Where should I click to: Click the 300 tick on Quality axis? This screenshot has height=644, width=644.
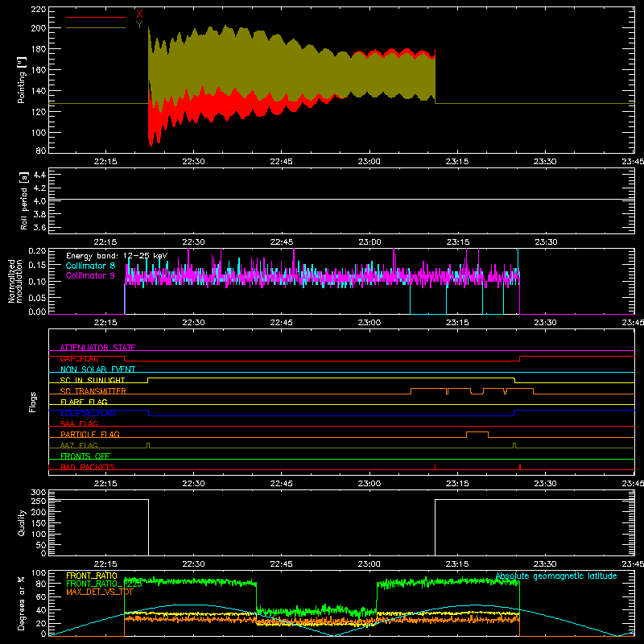[x=39, y=493]
